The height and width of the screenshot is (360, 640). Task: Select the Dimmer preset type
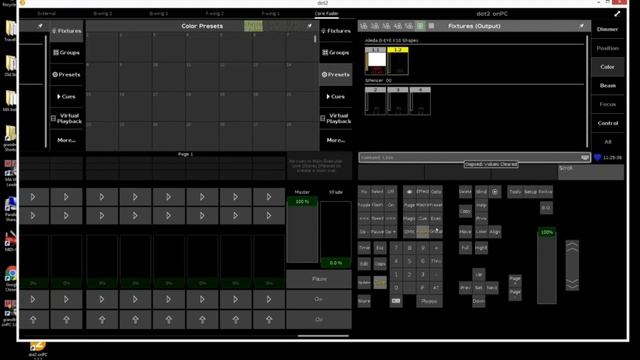pos(607,29)
